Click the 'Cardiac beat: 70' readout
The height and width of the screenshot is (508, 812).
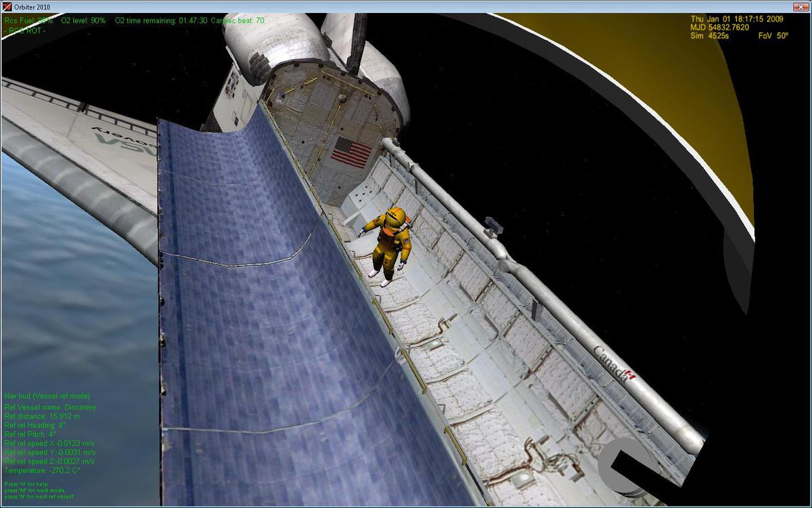pos(238,21)
